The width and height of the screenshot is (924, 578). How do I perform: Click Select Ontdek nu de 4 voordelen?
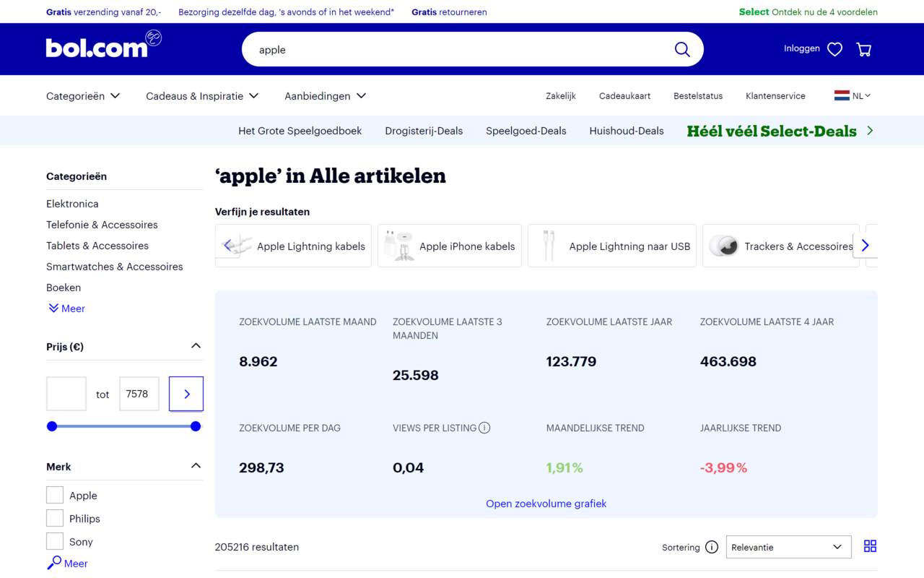(x=808, y=12)
